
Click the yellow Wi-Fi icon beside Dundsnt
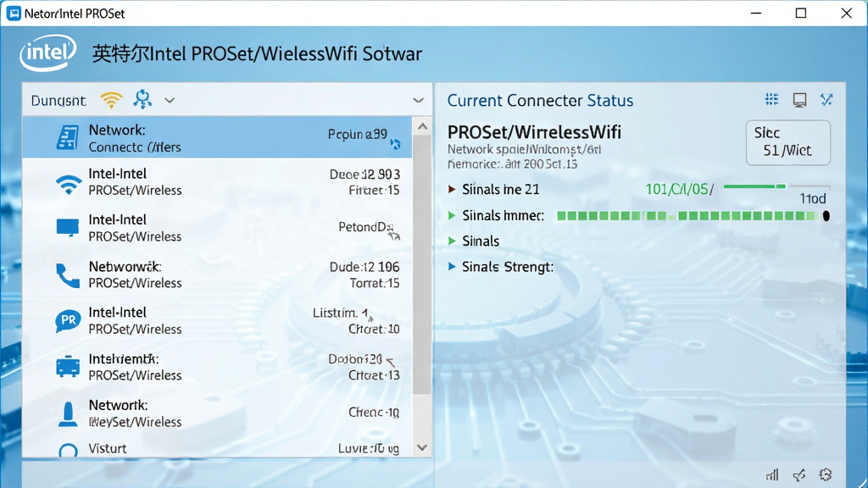click(x=111, y=100)
